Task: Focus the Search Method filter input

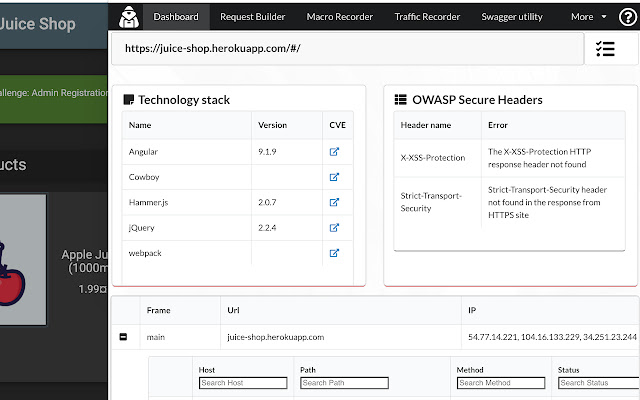Action: click(500, 383)
